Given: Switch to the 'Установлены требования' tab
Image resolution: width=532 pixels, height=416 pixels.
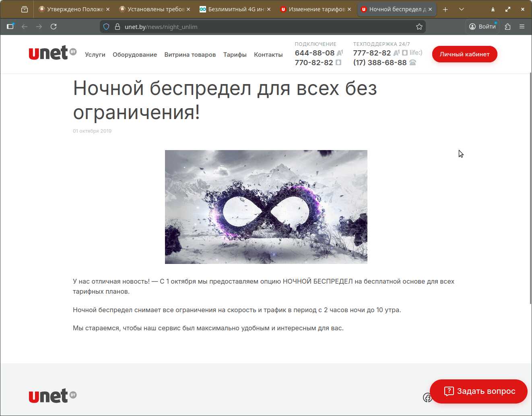Looking at the screenshot, I should pyautogui.click(x=155, y=9).
